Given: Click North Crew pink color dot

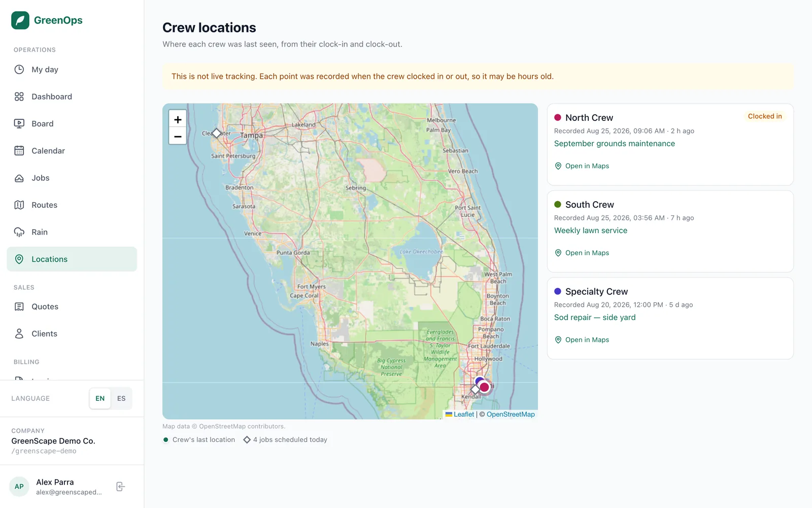Looking at the screenshot, I should (x=558, y=117).
